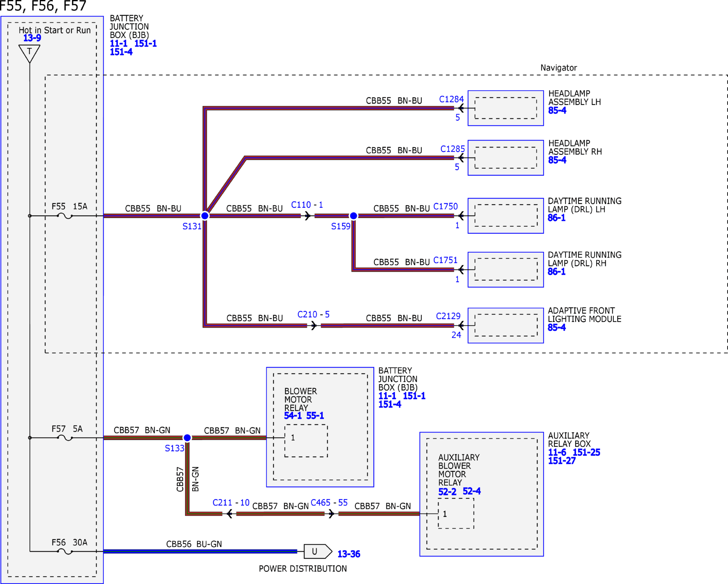Open the 13-9 link under Hot in Start or Run

[32, 38]
